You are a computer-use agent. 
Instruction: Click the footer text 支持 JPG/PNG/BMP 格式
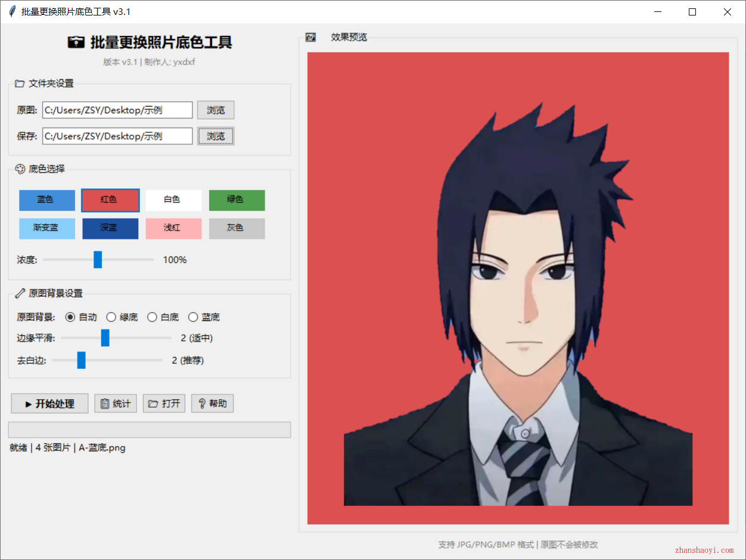(x=486, y=545)
